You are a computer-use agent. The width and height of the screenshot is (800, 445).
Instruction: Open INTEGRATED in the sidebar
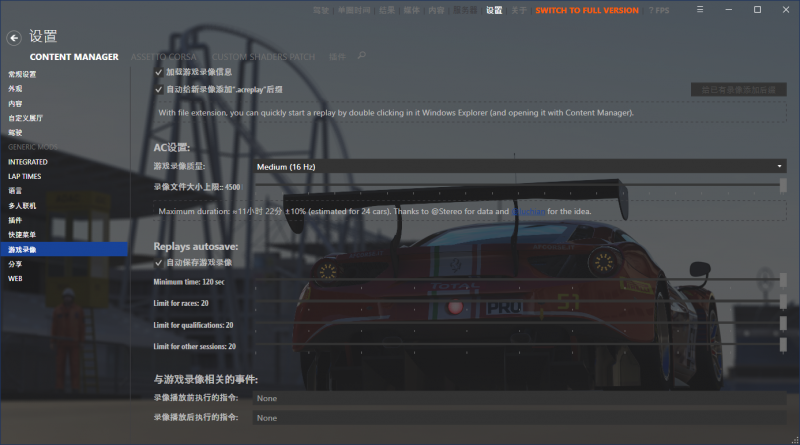point(28,162)
